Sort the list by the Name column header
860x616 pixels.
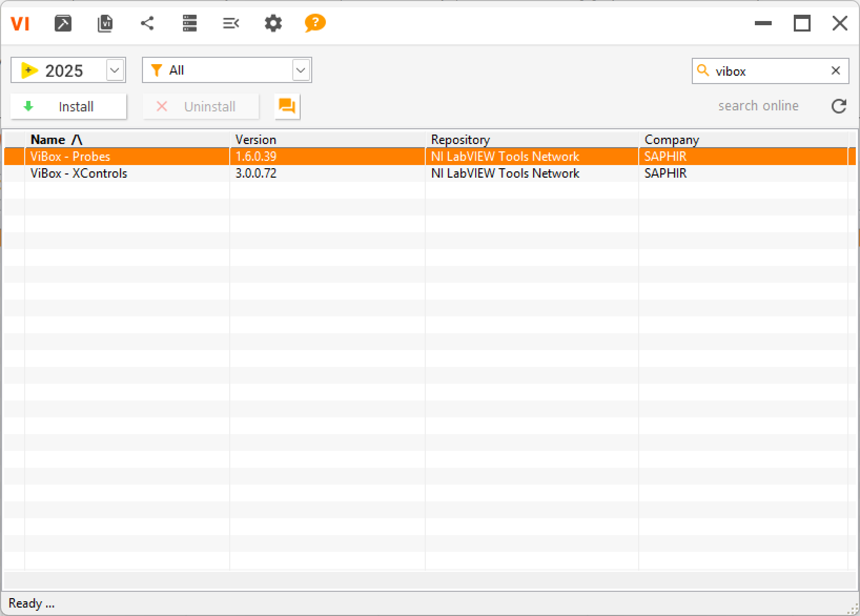coord(127,140)
